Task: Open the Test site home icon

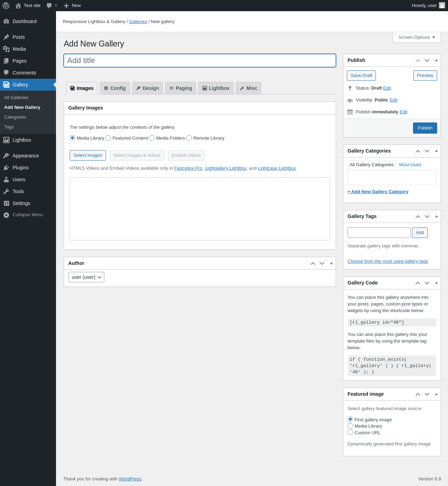Action: 18,6
